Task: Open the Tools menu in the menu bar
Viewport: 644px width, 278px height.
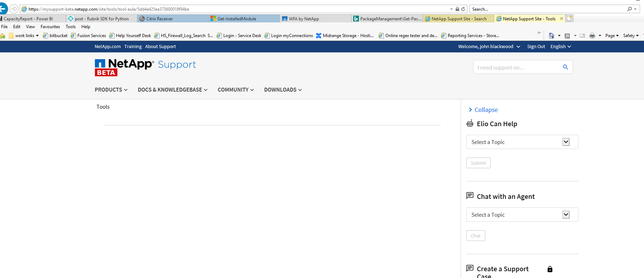Action: pyautogui.click(x=71, y=27)
